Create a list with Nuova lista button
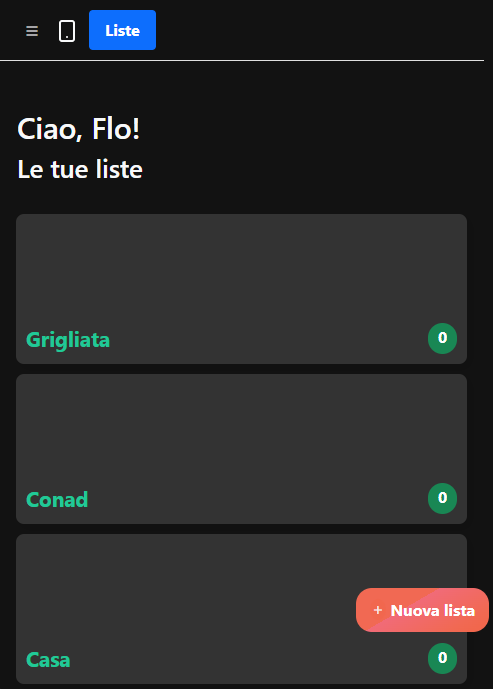 (422, 610)
